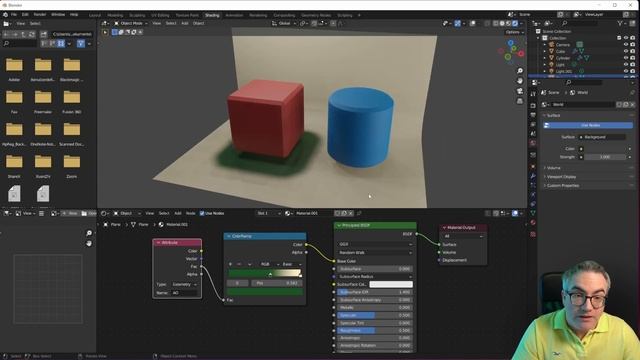Click the viewport pan hand icon
640x360 pixels.
pyautogui.click(x=520, y=81)
